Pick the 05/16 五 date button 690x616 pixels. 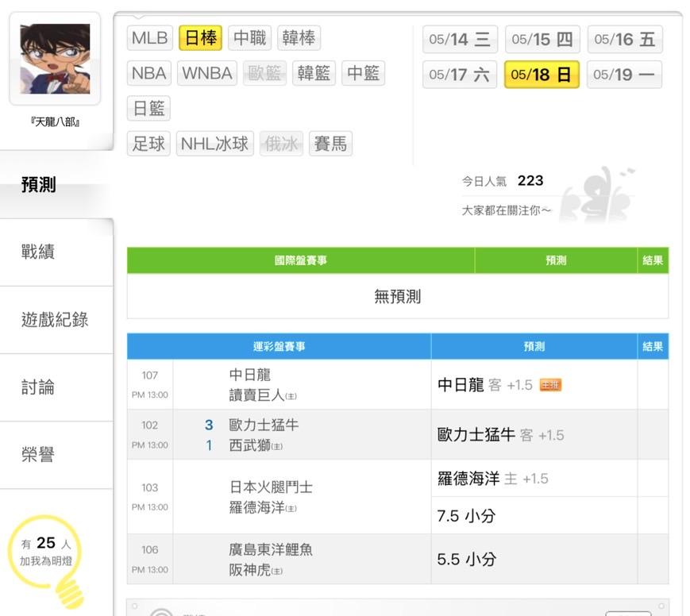[625, 39]
